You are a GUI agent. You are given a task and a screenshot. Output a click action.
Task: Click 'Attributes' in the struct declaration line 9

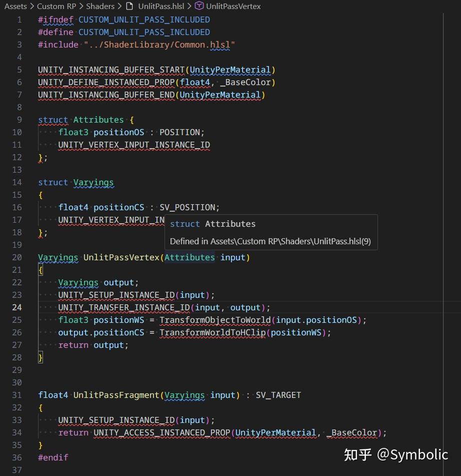coord(98,120)
